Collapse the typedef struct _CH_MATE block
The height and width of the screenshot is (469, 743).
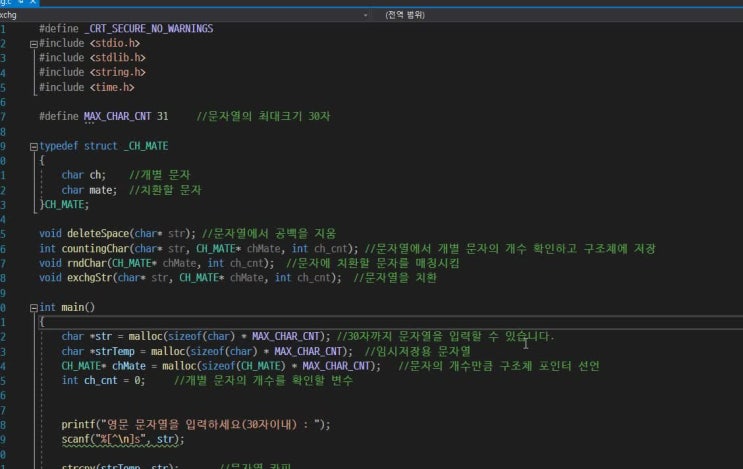[x=34, y=147]
